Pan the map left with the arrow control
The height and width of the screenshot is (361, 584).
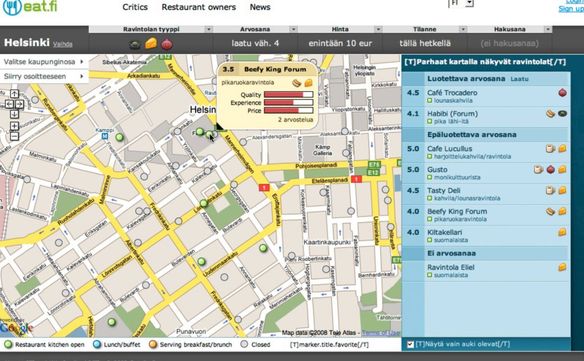9,104
